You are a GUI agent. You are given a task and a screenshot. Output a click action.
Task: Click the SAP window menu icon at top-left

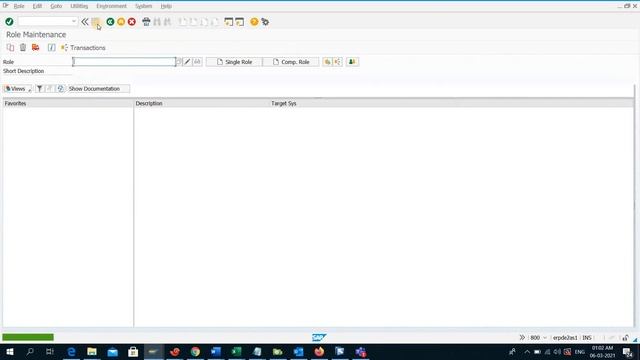6,6
